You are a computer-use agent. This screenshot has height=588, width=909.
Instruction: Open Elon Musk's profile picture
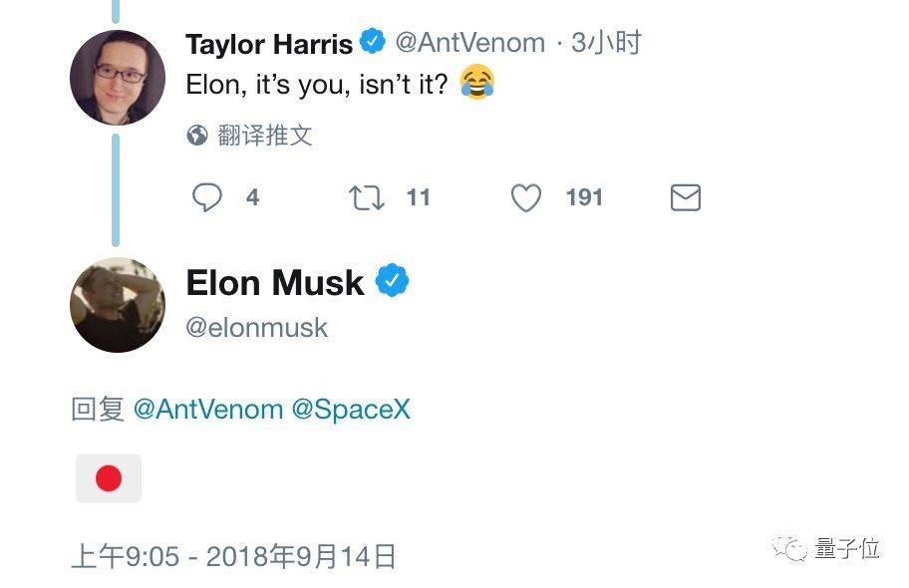pyautogui.click(x=118, y=305)
